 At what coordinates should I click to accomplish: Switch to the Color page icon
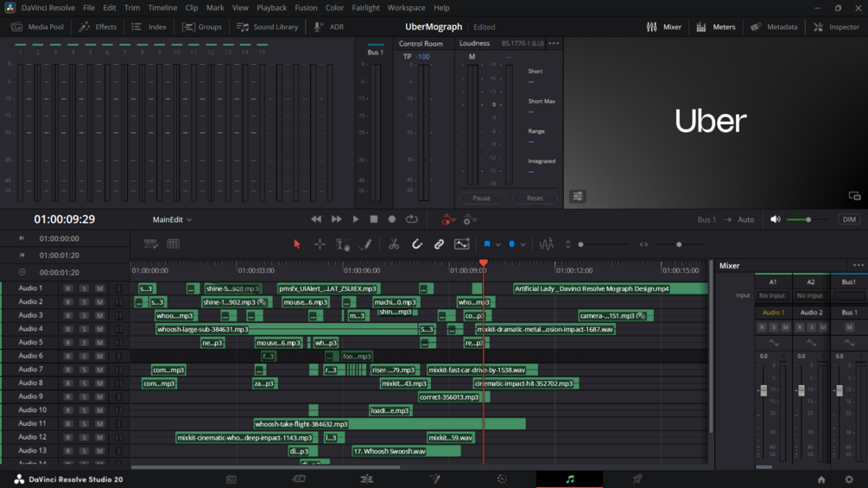(502, 479)
